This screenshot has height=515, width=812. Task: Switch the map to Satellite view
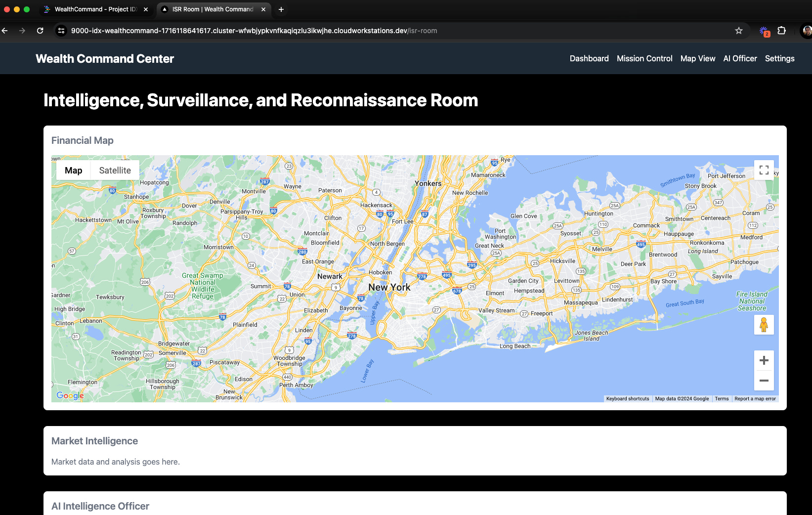(x=115, y=170)
